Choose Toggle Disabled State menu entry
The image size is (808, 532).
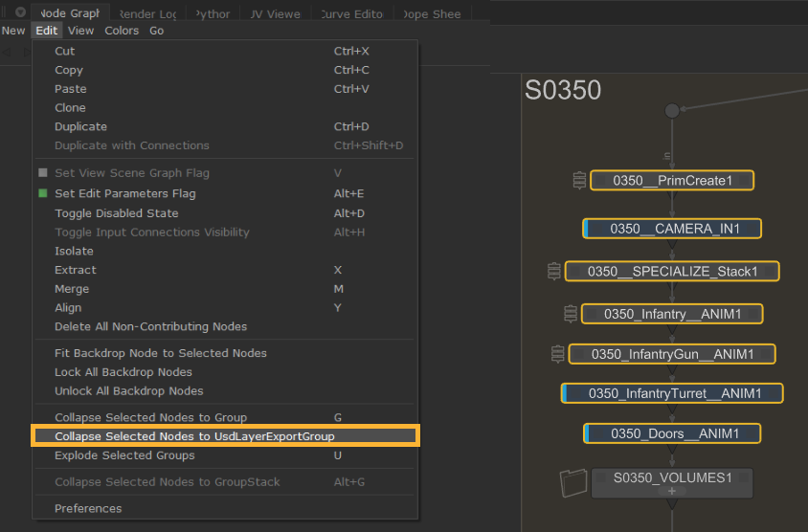[116, 213]
